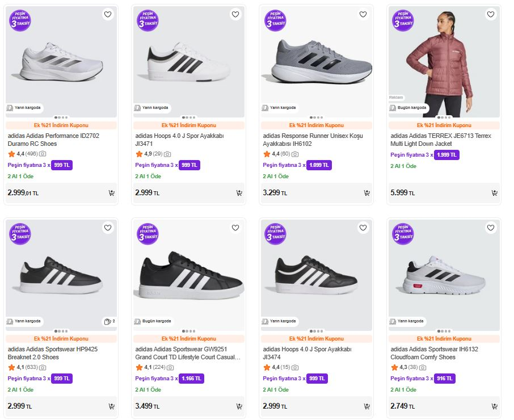Viewport: 514px width, 420px height.
Task: Click the 1.166 TL installment badge
Action: [191, 379]
